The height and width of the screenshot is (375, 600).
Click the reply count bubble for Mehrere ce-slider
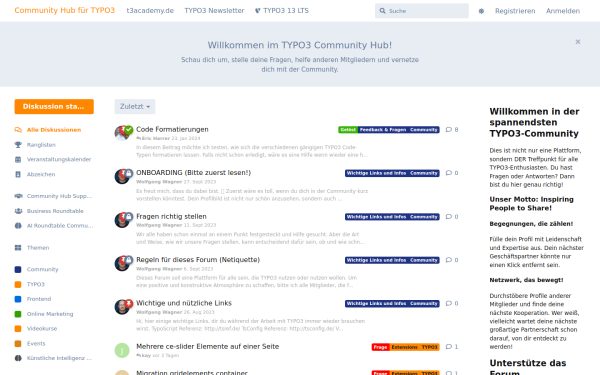(452, 347)
